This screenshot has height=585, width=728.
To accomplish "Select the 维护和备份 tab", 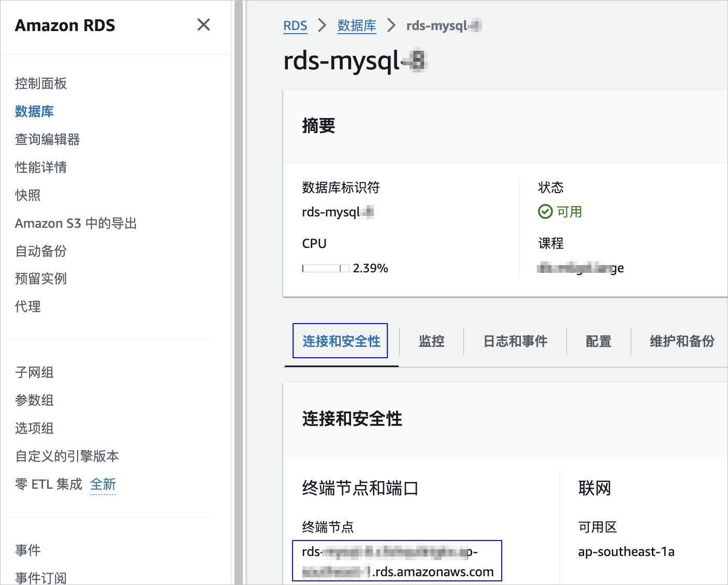I will click(x=682, y=341).
